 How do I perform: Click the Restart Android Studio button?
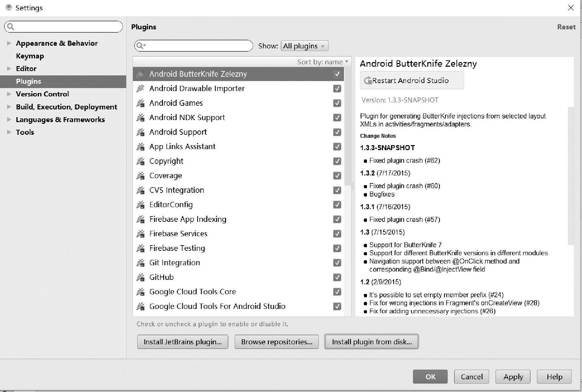pos(412,80)
